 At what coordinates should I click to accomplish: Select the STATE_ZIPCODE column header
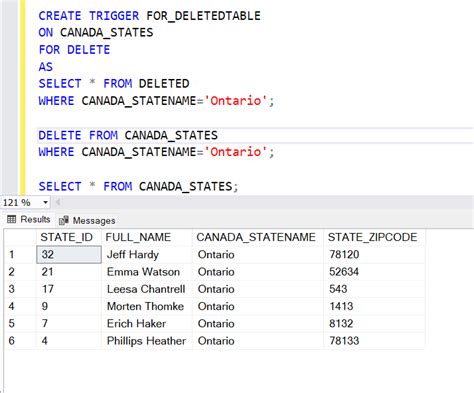[374, 237]
